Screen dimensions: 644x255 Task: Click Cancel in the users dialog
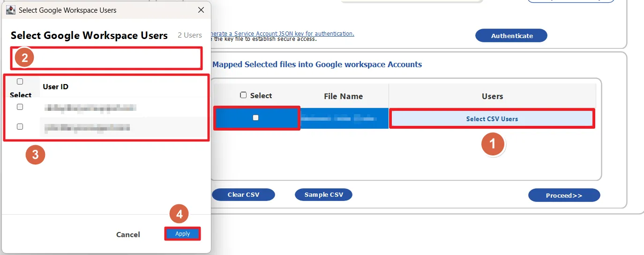coord(128,234)
